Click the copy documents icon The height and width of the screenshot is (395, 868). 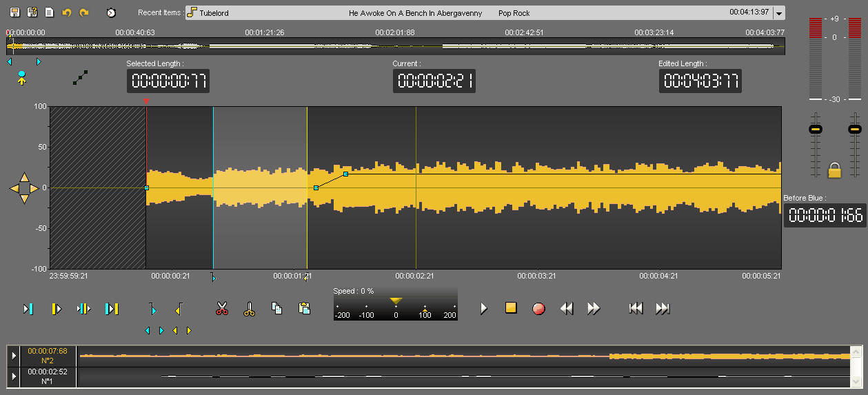point(276,308)
